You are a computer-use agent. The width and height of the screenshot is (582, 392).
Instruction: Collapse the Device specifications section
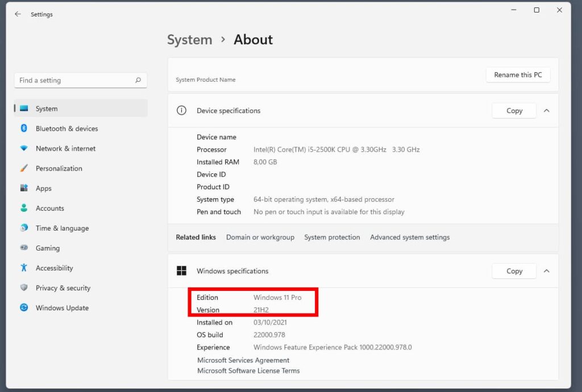tap(546, 111)
